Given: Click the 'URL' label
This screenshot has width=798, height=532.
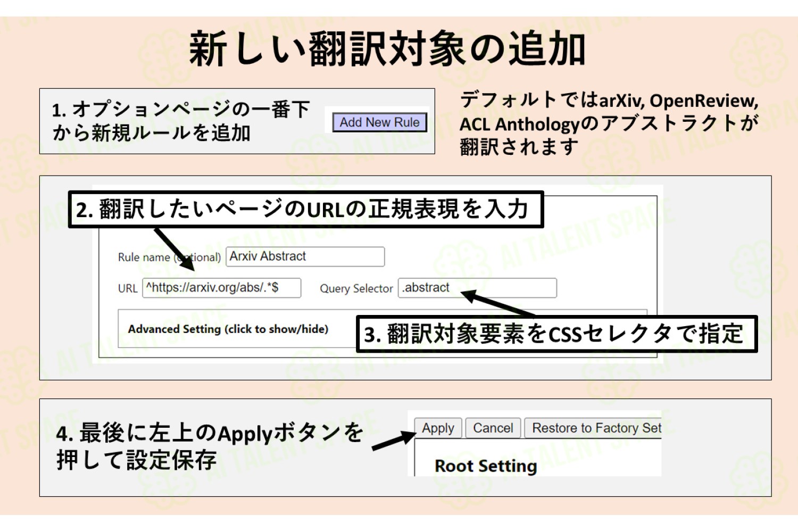Looking at the screenshot, I should [x=128, y=288].
